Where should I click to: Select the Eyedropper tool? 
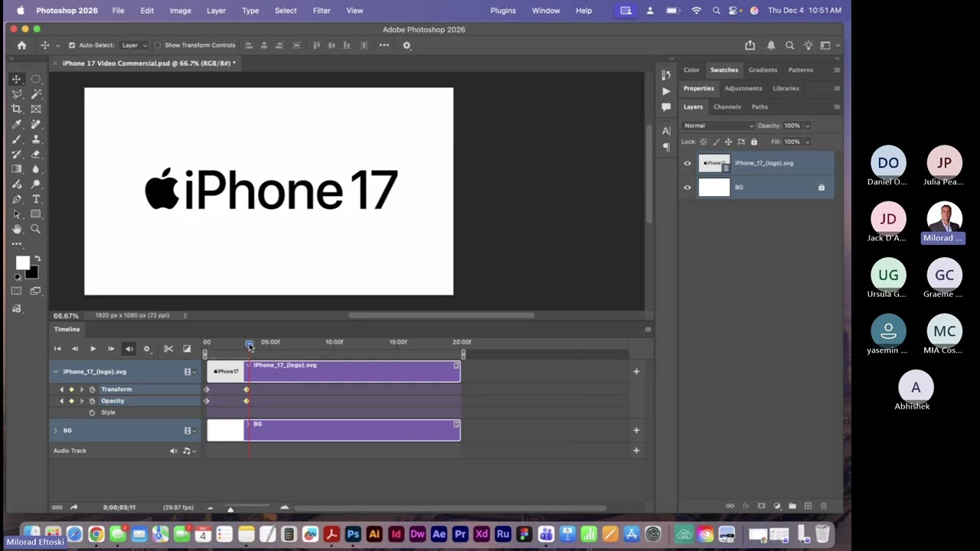point(16,124)
